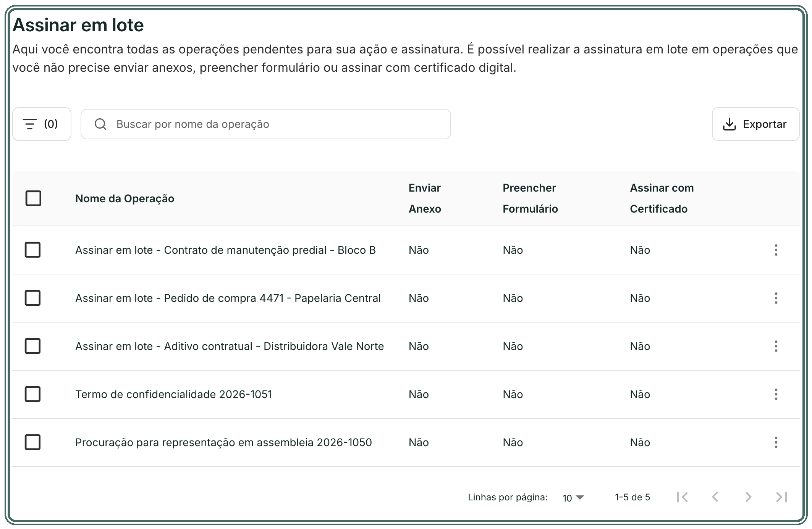This screenshot has width=812, height=529.
Task: Click Preencher Formulário value Não in Pedido de compra row
Action: tap(513, 298)
